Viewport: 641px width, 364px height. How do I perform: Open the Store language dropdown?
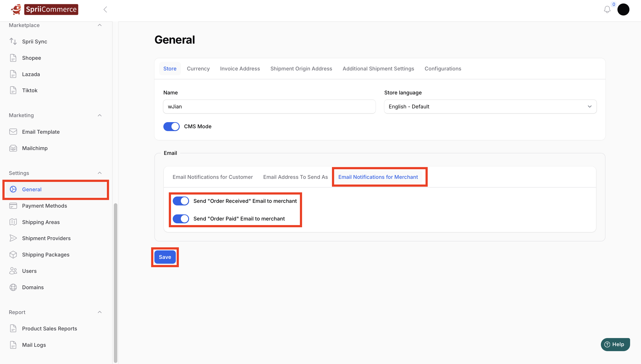tap(490, 106)
